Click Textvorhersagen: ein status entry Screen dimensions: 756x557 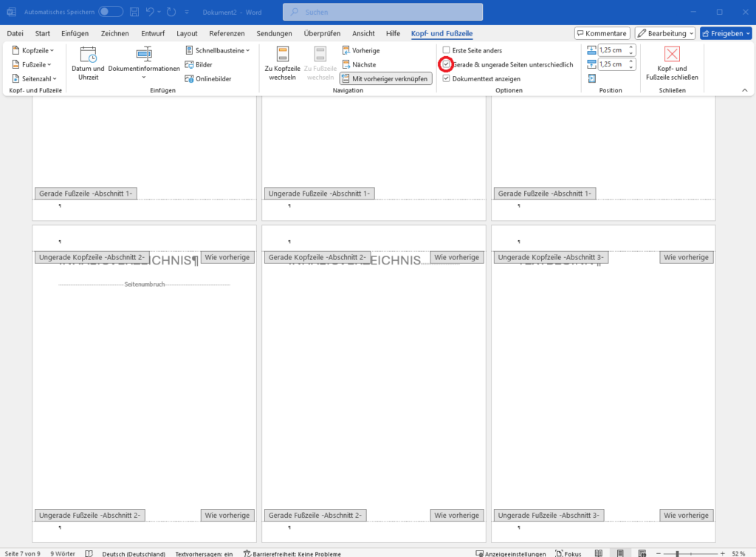(204, 553)
